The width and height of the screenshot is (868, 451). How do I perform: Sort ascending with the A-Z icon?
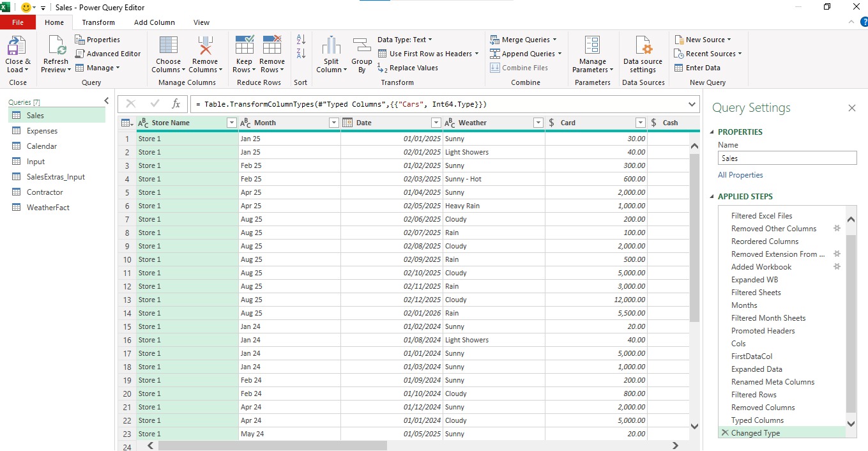(x=301, y=40)
